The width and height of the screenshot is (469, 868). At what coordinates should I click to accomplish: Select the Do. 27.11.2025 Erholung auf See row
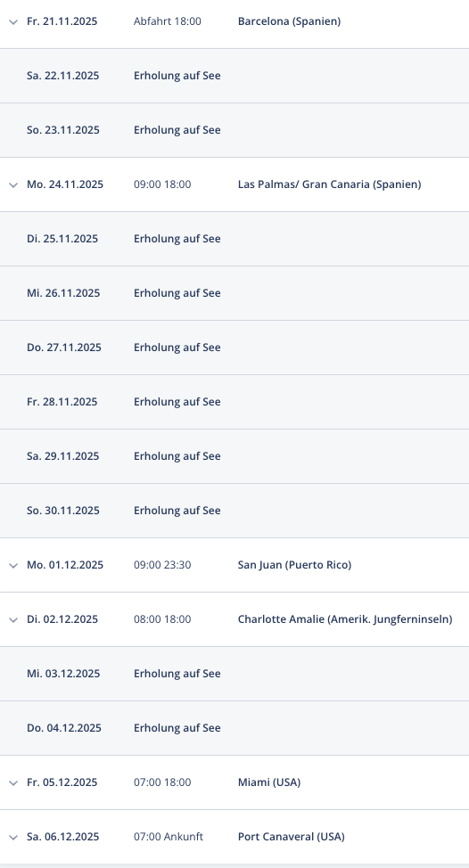click(234, 348)
